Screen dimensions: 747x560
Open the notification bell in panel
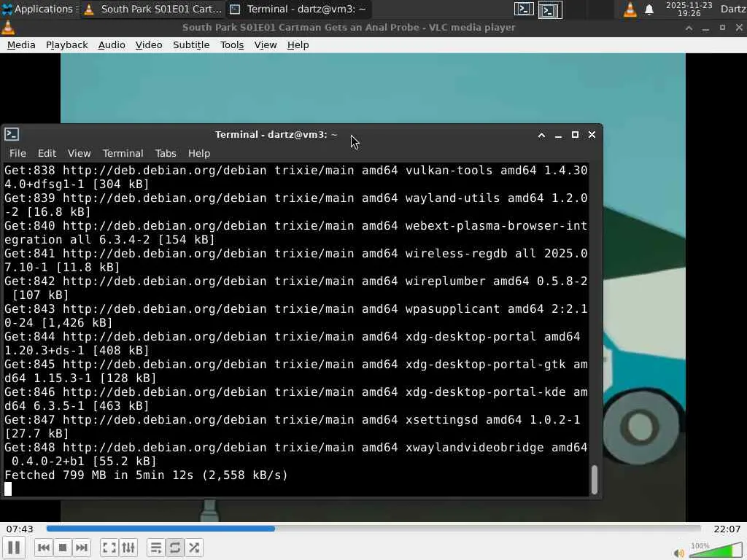pos(649,9)
